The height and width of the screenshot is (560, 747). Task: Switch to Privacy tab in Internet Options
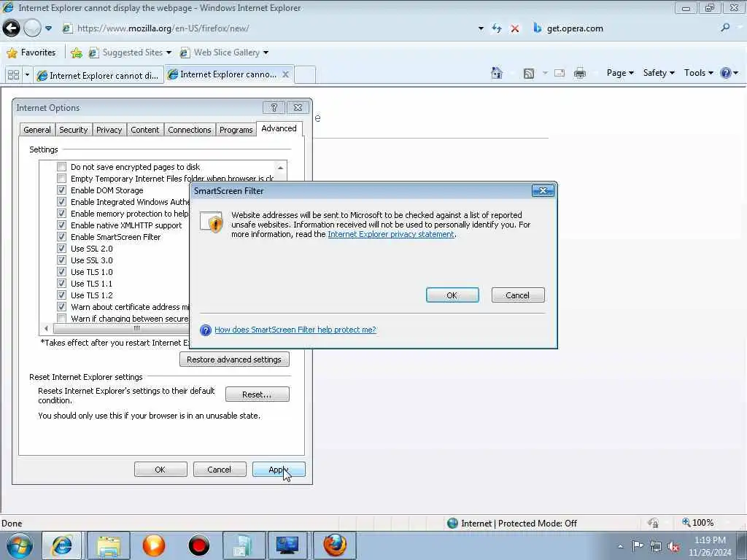click(x=109, y=130)
